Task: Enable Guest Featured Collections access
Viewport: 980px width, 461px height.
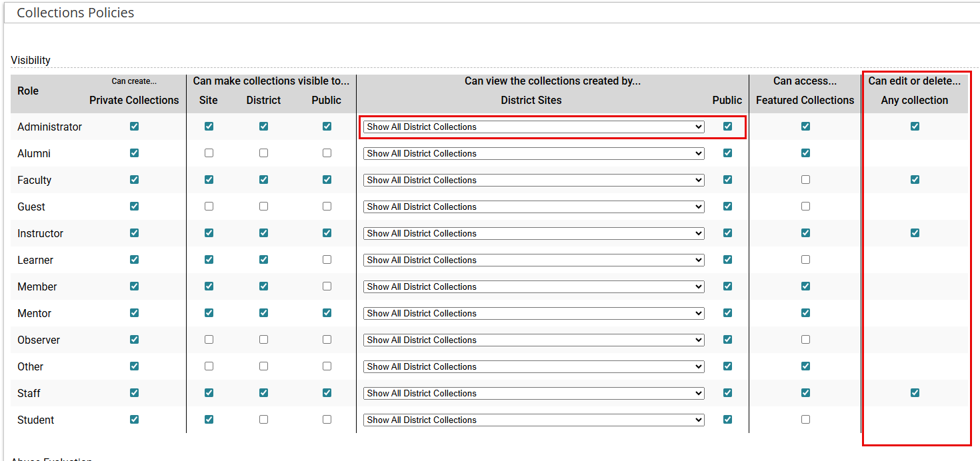Action: (806, 207)
